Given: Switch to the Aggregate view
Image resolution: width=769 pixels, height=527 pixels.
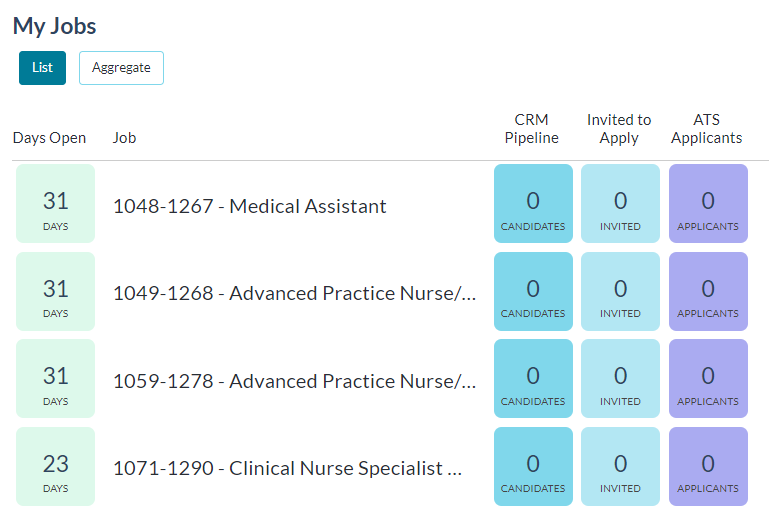Looking at the screenshot, I should coord(121,68).
